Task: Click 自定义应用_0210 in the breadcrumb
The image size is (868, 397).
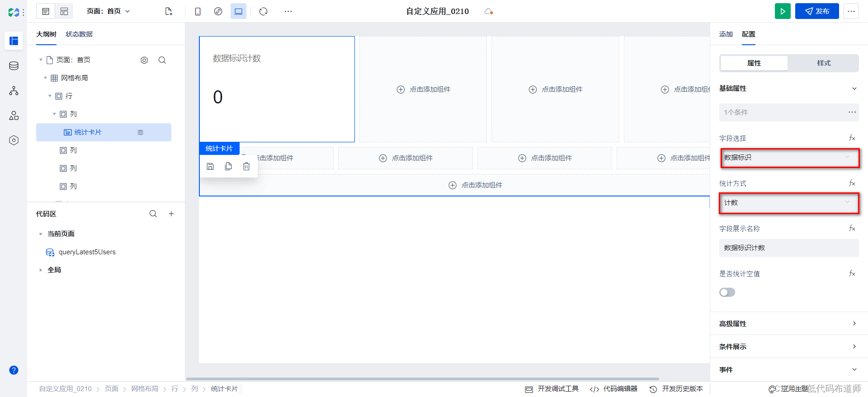Action: pos(66,389)
